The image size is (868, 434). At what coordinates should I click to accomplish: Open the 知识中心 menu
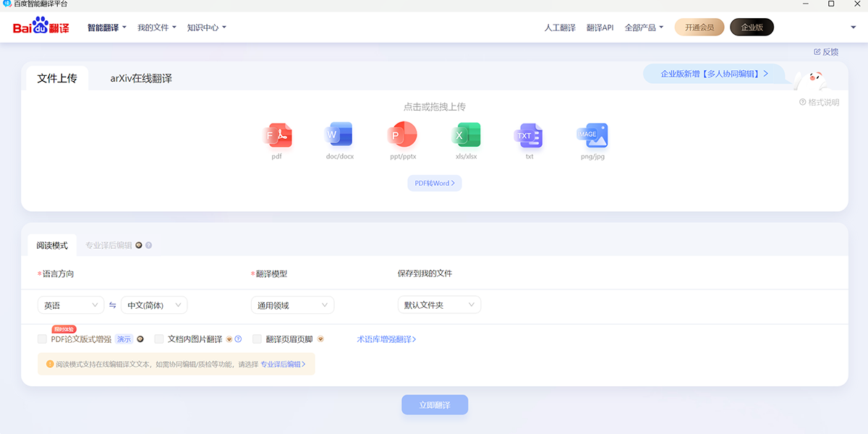[x=206, y=27]
